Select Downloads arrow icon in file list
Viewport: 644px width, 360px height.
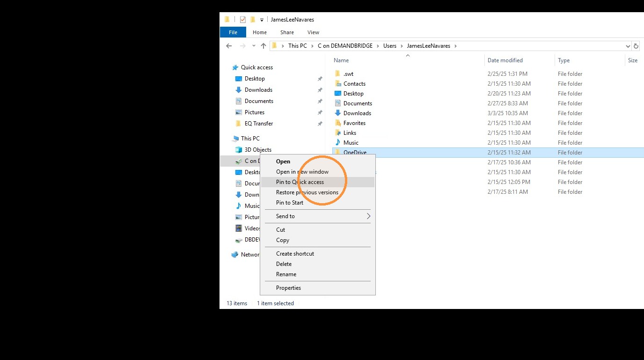[338, 113]
